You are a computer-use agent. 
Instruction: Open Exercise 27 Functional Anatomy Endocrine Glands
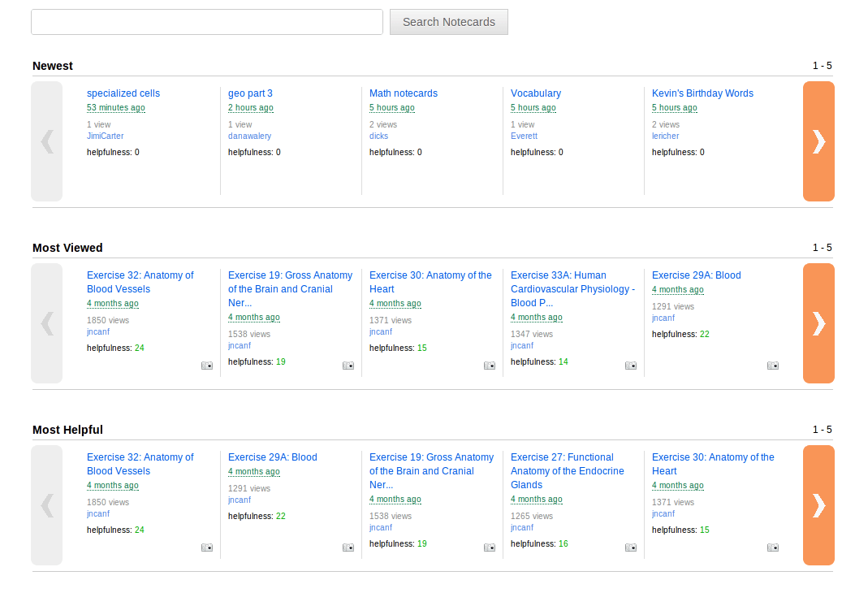[568, 470]
